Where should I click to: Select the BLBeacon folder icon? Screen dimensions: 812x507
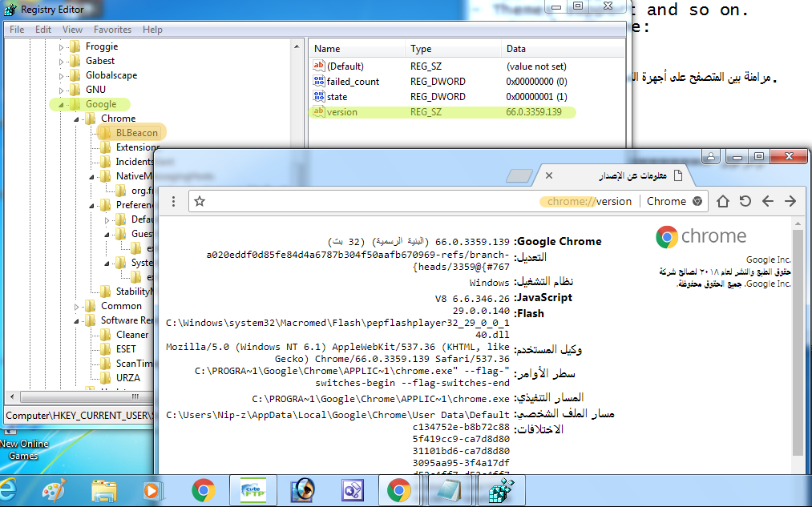pyautogui.click(x=105, y=133)
